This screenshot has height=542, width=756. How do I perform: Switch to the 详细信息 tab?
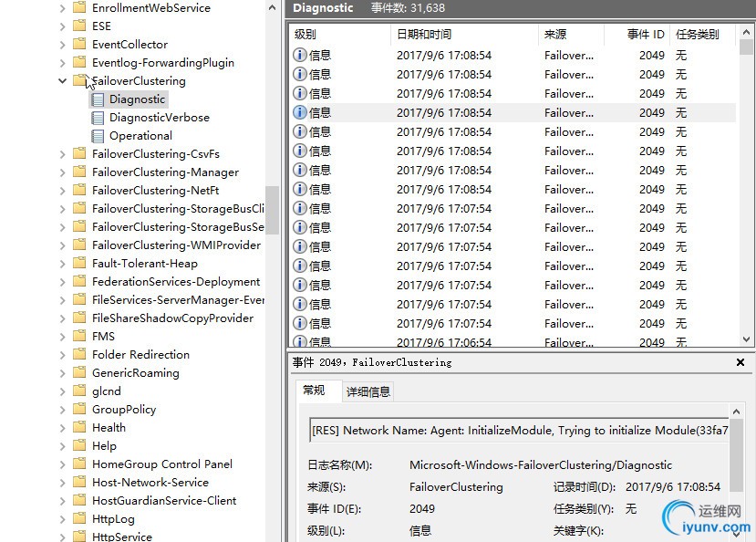368,392
